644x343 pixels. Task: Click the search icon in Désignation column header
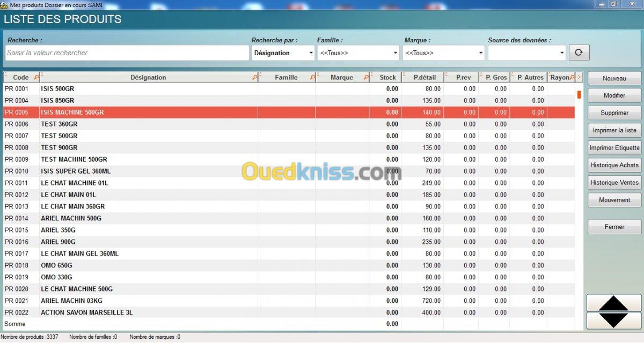click(254, 78)
